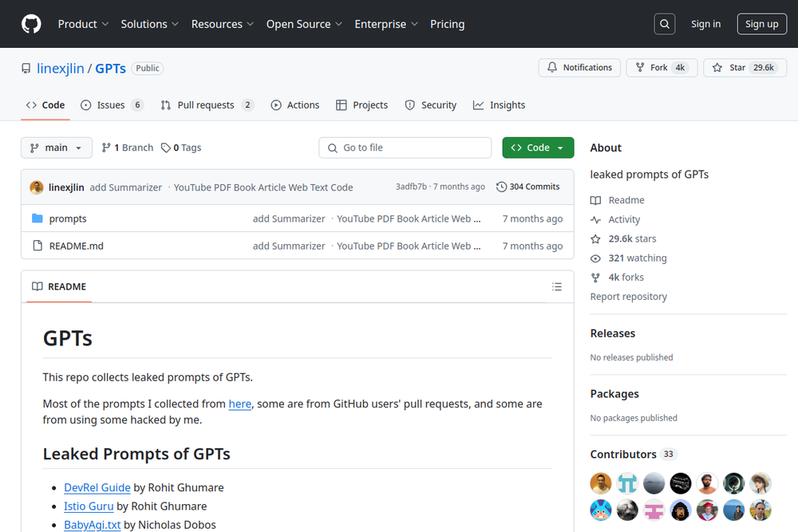Switch to the Issues tab
Image resolution: width=798 pixels, height=532 pixels.
pyautogui.click(x=112, y=104)
